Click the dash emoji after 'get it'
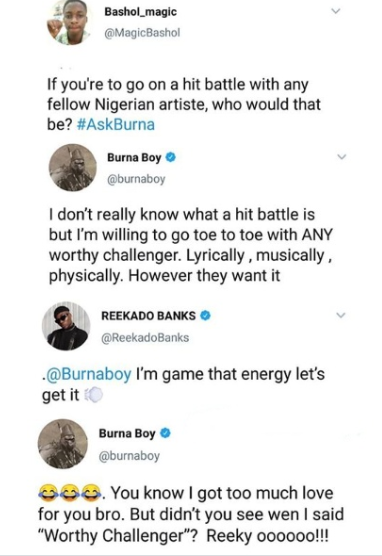Image resolution: width=382 pixels, height=556 pixels. tap(93, 395)
